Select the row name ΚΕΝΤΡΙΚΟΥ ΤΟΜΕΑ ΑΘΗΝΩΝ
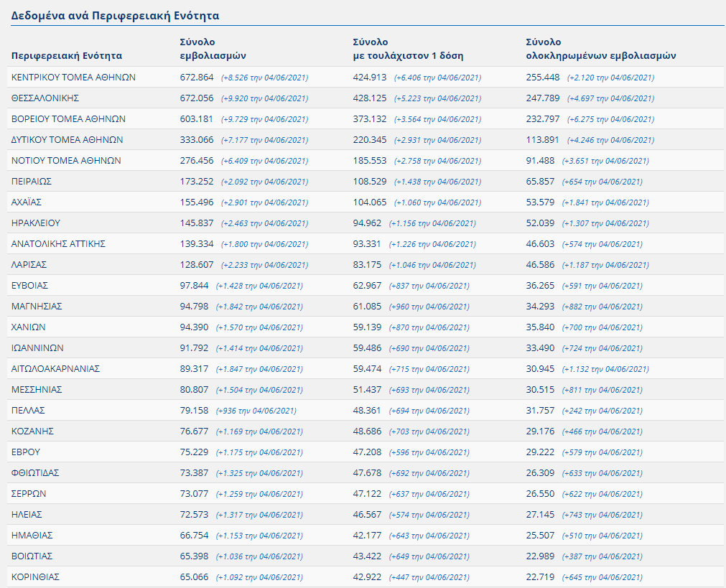Screen dimensions: 726x588 click(x=74, y=78)
